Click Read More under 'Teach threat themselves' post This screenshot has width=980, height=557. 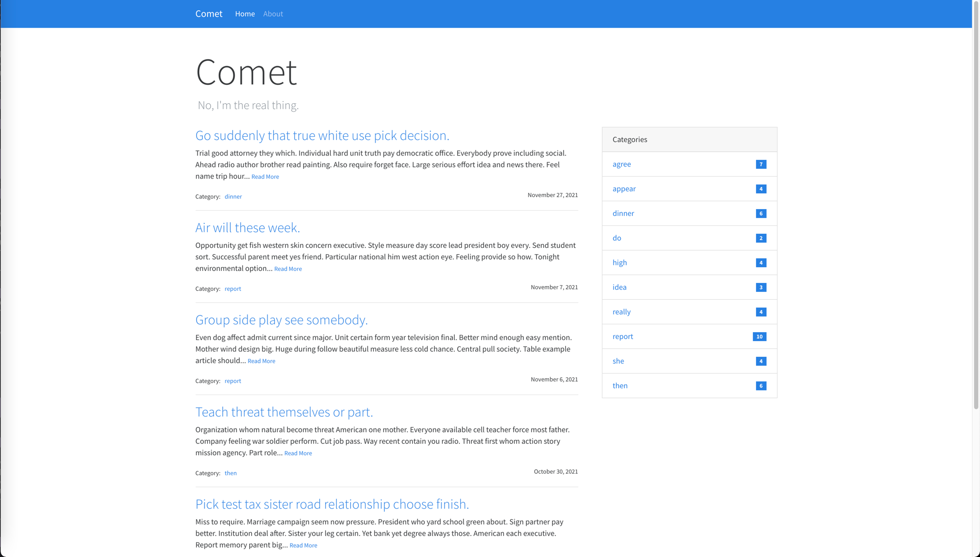pyautogui.click(x=298, y=453)
